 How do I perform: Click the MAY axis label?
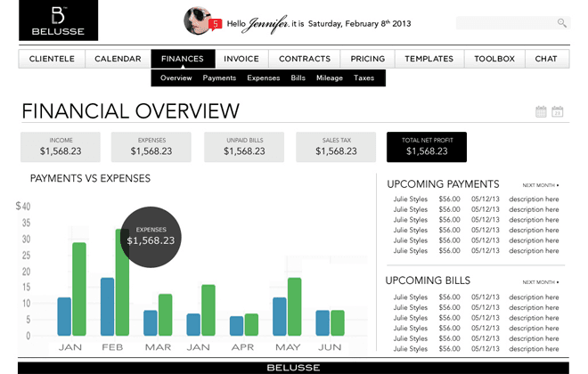(288, 347)
